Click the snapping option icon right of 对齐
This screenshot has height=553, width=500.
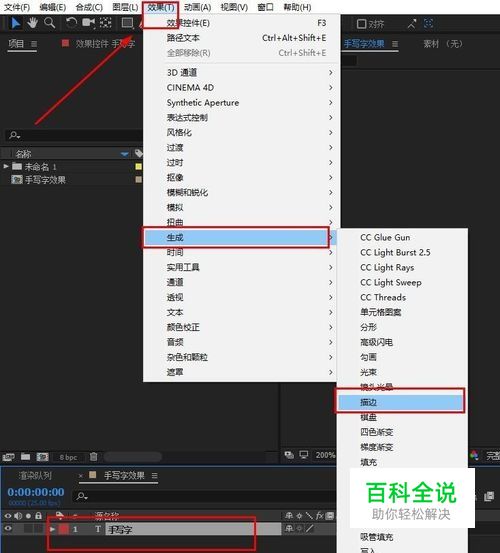point(411,24)
